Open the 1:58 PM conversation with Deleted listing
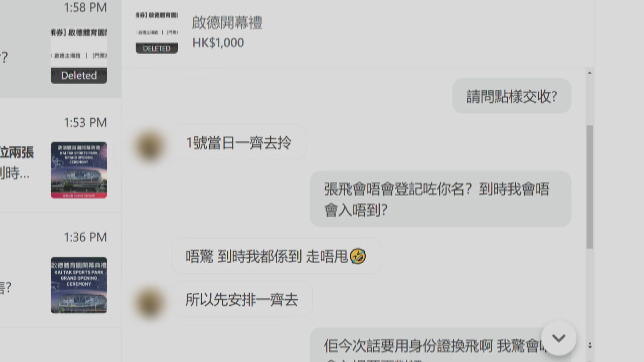Viewport: 644px width, 362px height. pyautogui.click(x=60, y=49)
